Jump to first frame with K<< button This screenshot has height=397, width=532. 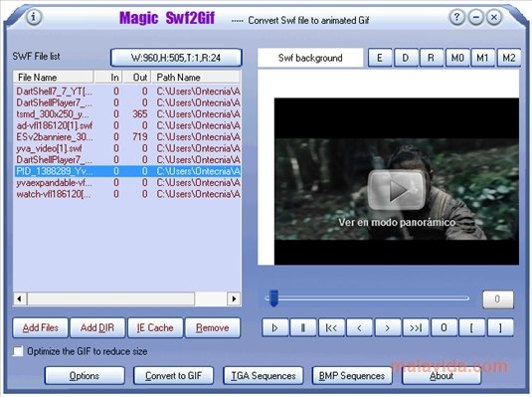point(331,327)
